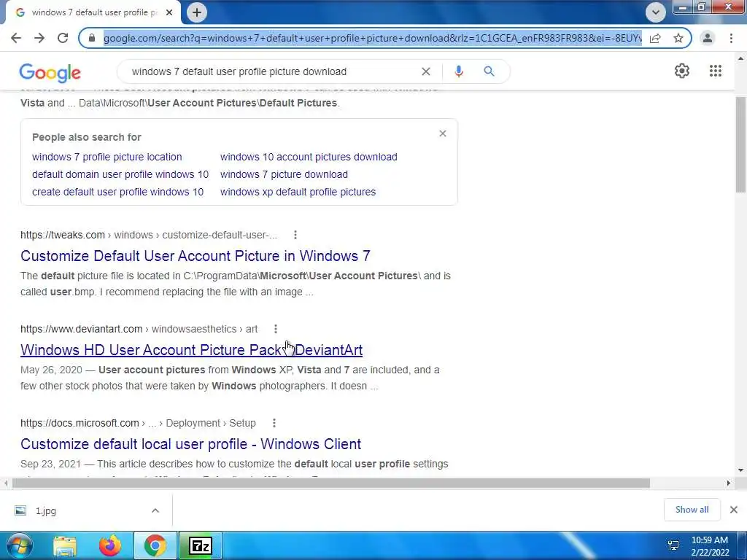Open the Chrome profile avatar menu

click(x=708, y=38)
